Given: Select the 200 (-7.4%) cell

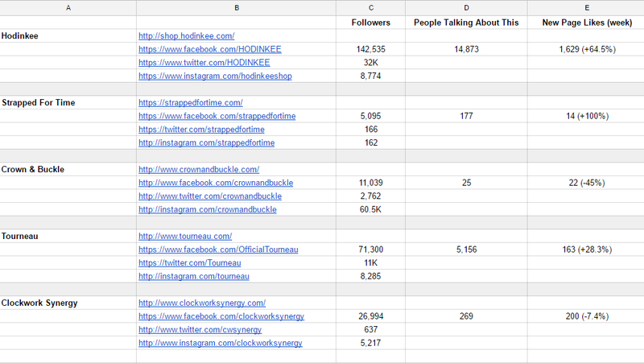Looking at the screenshot, I should tap(587, 316).
